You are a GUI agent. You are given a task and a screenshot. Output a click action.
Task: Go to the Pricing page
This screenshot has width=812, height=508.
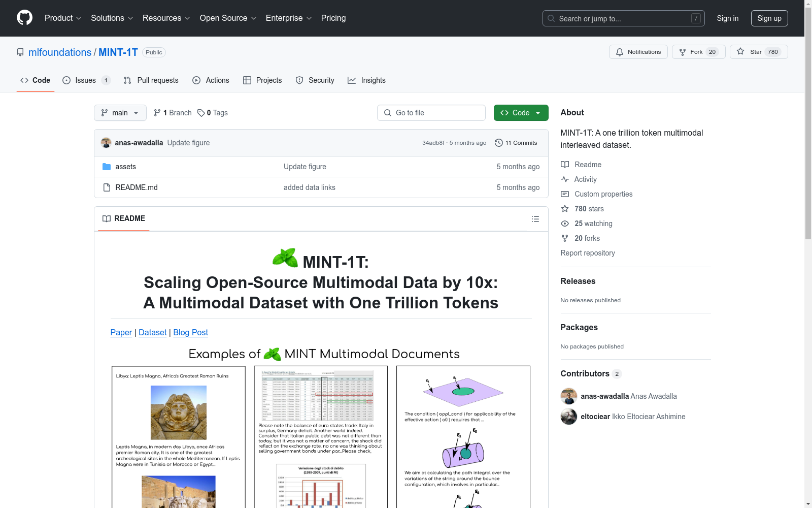coord(333,18)
